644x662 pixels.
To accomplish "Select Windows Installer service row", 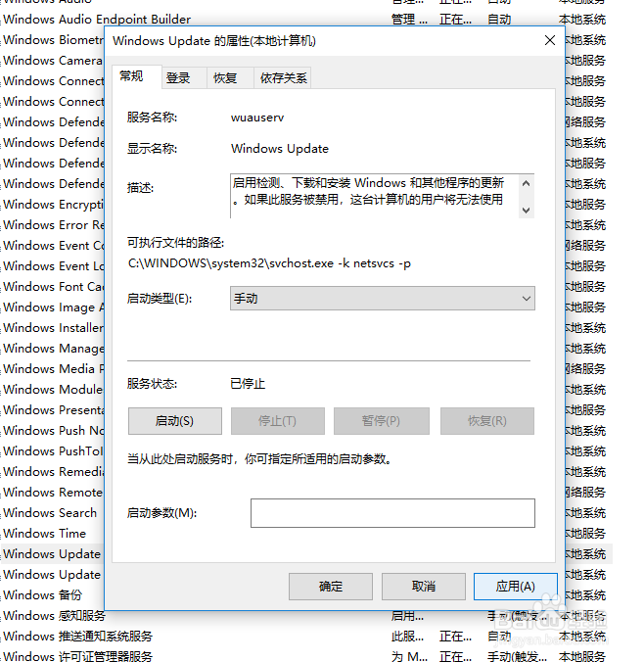I will tap(53, 328).
